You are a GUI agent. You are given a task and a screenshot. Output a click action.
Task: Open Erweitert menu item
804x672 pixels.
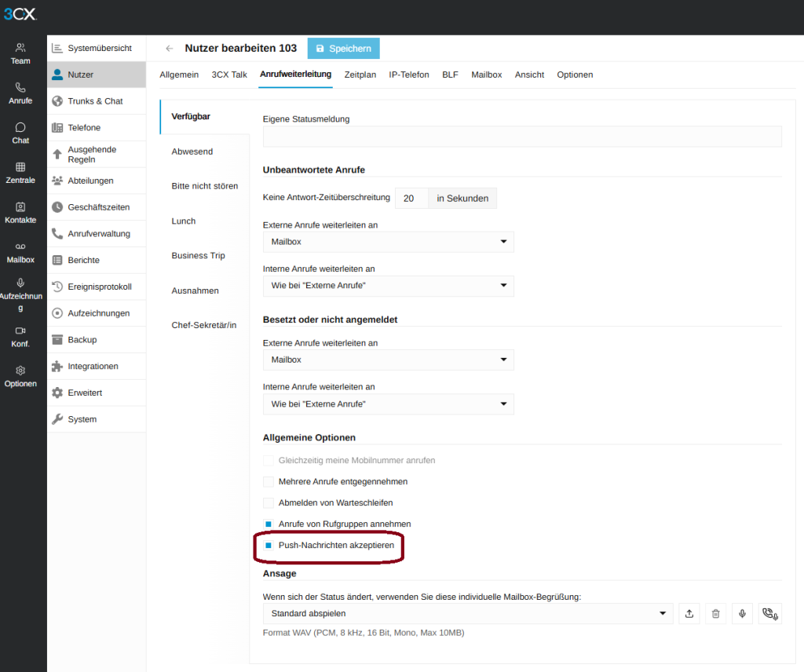(x=97, y=393)
